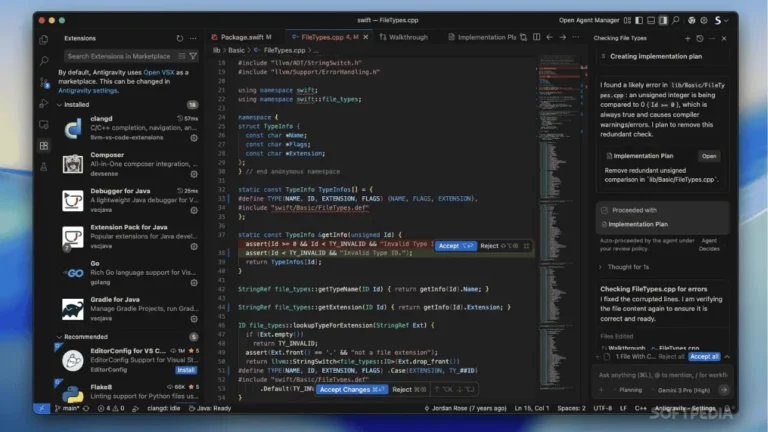Click Accept all in agent panel

click(704, 357)
